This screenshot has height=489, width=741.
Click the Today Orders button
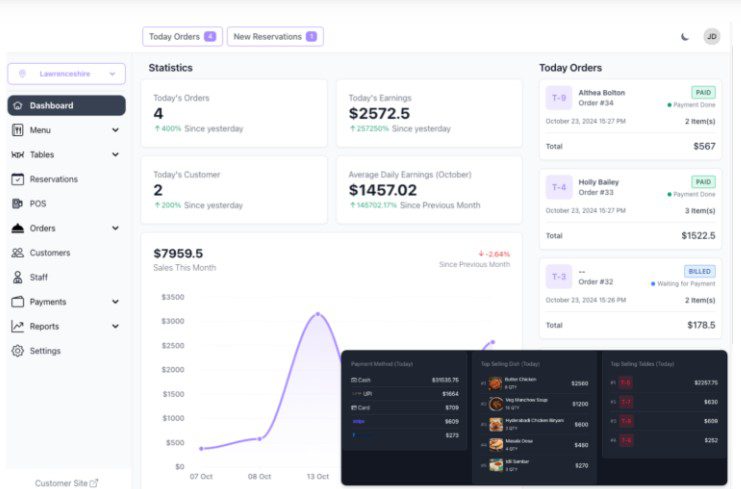coord(181,37)
